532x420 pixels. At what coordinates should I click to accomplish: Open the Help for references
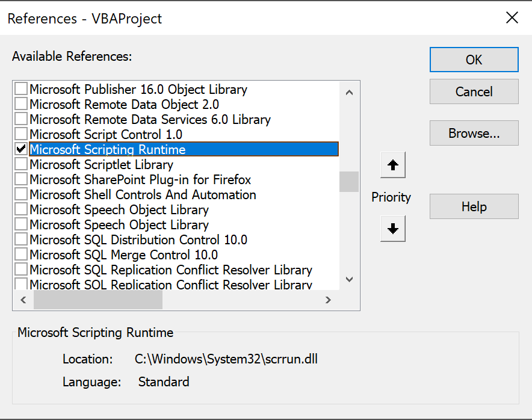(474, 206)
